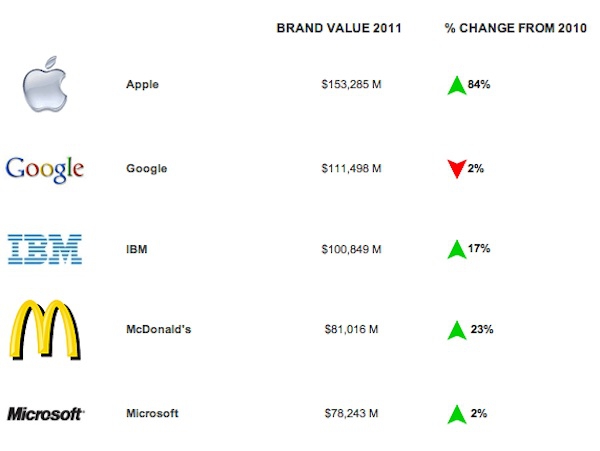The width and height of the screenshot is (600, 451).
Task: Select Google's $111,498 M brand value
Action: click(x=351, y=169)
